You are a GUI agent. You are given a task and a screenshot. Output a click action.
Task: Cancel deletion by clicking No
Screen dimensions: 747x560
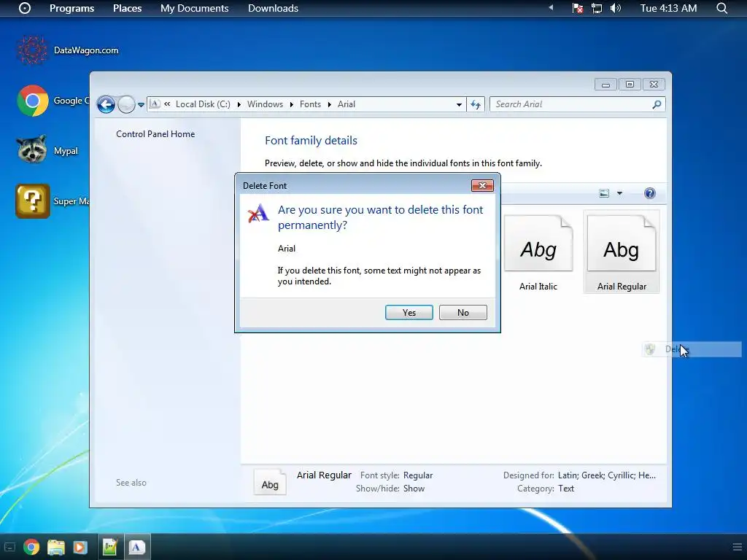462,312
